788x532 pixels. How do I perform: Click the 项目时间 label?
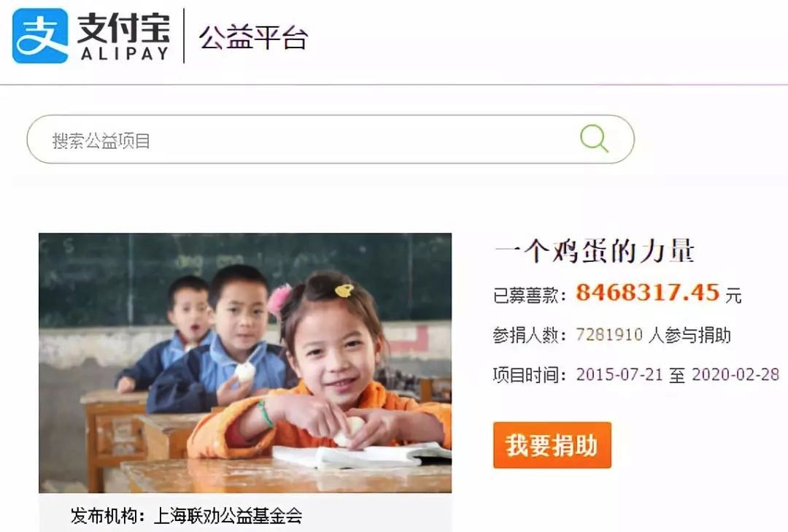pos(530,375)
